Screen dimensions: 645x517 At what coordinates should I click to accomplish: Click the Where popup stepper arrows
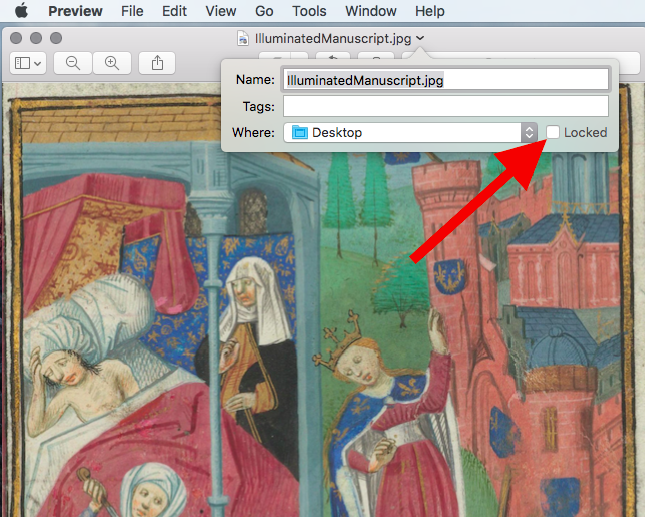pos(529,132)
